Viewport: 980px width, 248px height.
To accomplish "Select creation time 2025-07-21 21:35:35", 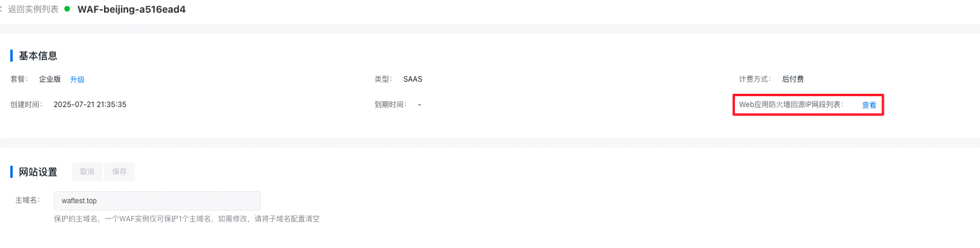I will (90, 105).
